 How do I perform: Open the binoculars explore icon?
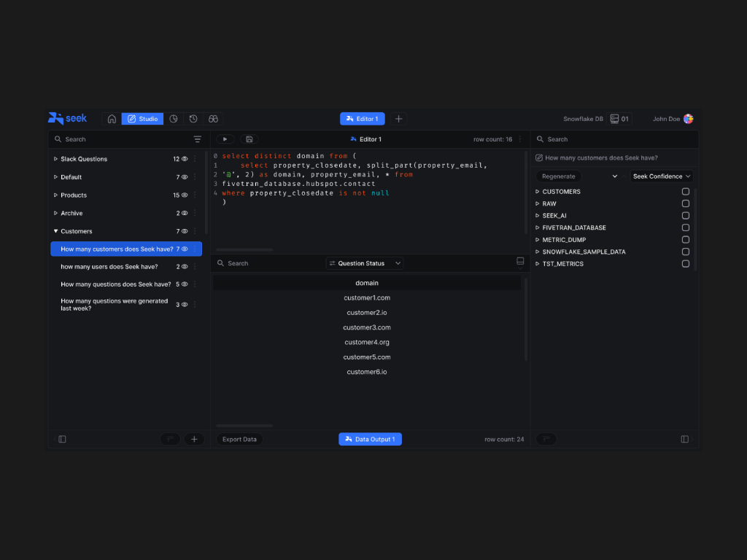(214, 119)
